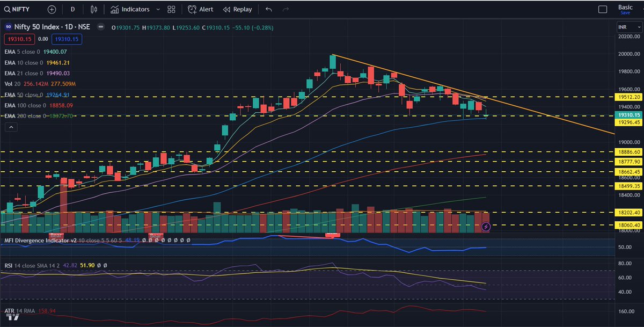Image resolution: width=644 pixels, height=327 pixels.
Task: Click the purple lightning flash icon
Action: coord(486,227)
